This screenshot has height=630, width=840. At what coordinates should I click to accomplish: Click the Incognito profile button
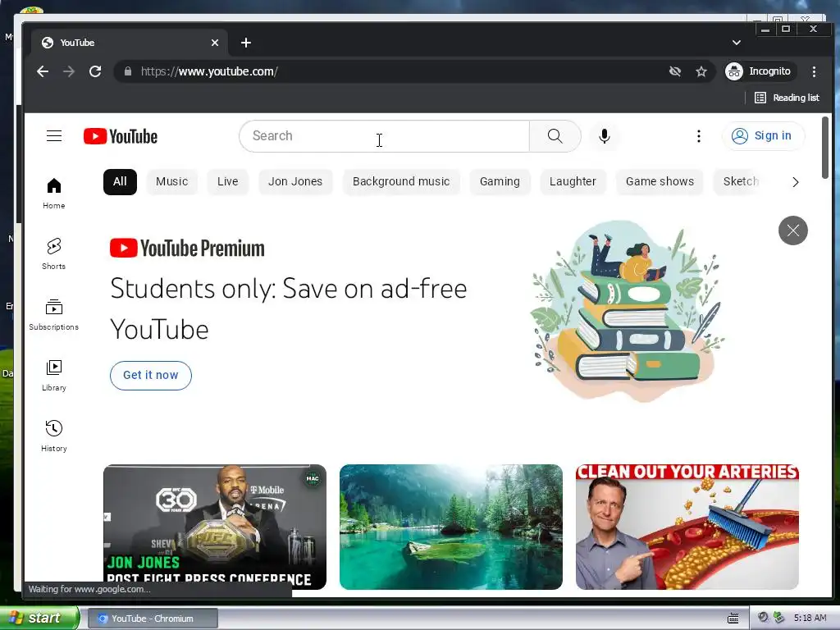coord(760,71)
